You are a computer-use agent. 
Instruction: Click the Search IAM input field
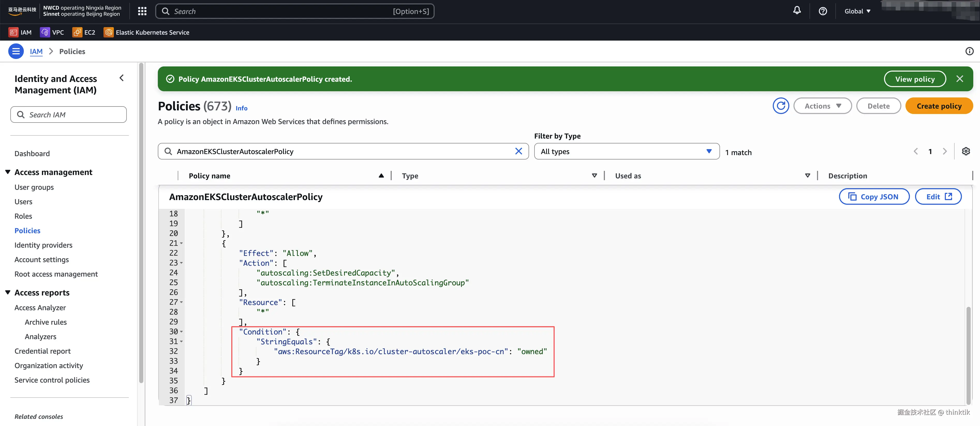pyautogui.click(x=69, y=115)
